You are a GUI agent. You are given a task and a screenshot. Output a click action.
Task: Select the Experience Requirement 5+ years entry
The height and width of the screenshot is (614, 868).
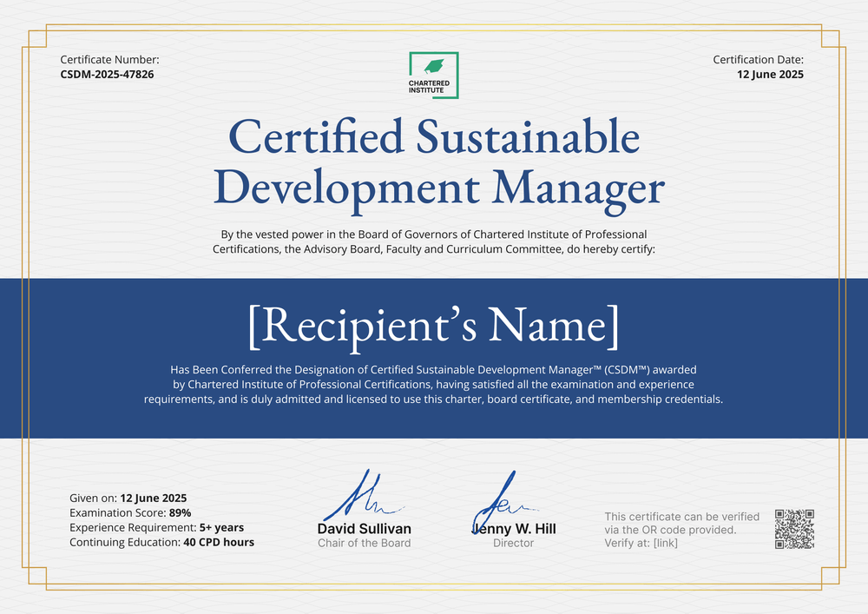coord(156,527)
